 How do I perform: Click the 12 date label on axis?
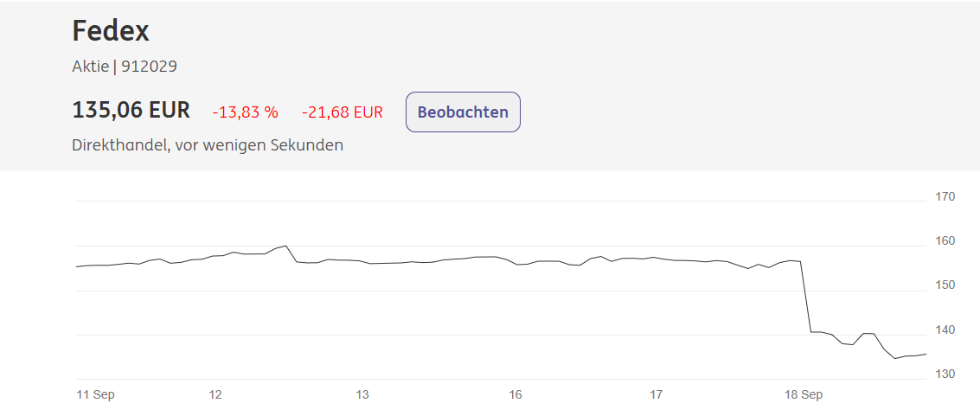tap(215, 394)
